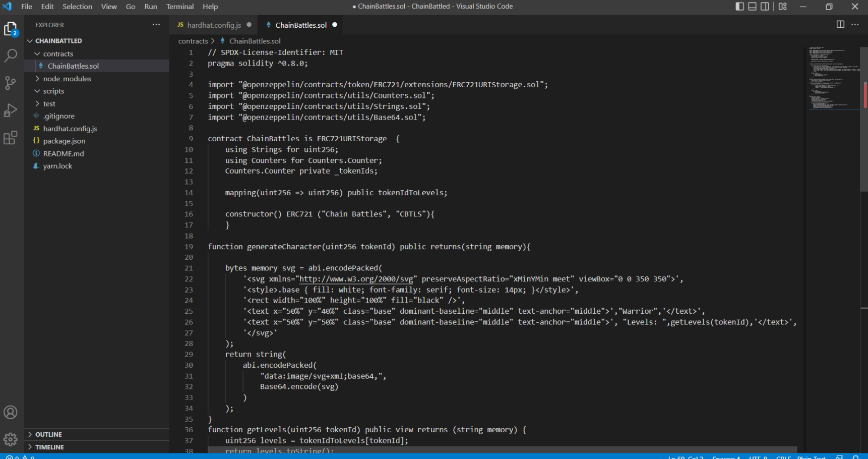868x459 pixels.
Task: Open the Extensions view
Action: [x=11, y=138]
